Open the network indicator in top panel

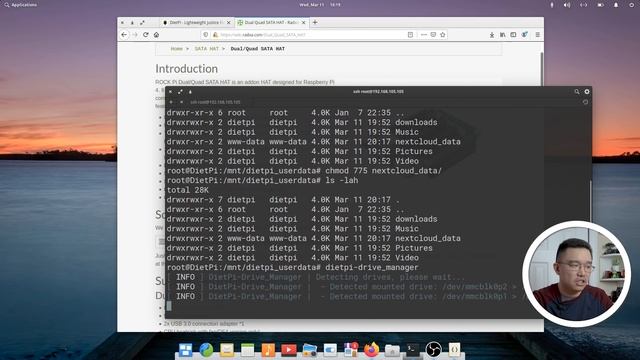click(584, 5)
